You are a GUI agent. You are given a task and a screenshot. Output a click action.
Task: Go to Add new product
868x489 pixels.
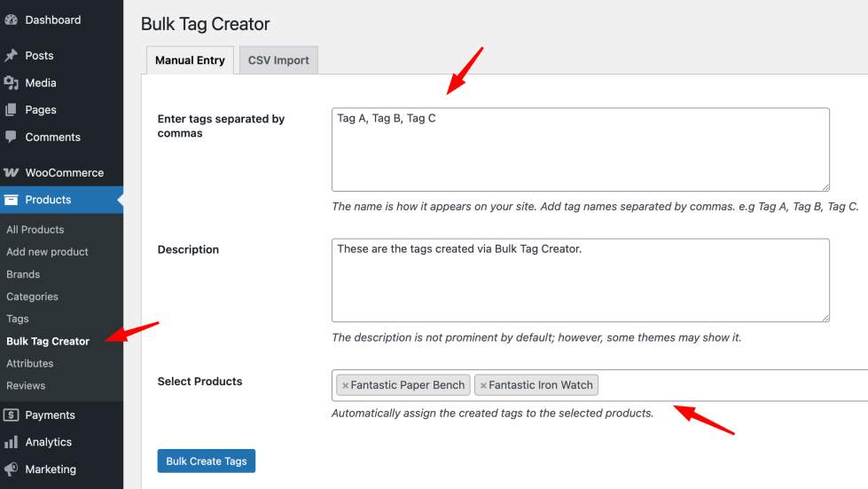point(47,252)
